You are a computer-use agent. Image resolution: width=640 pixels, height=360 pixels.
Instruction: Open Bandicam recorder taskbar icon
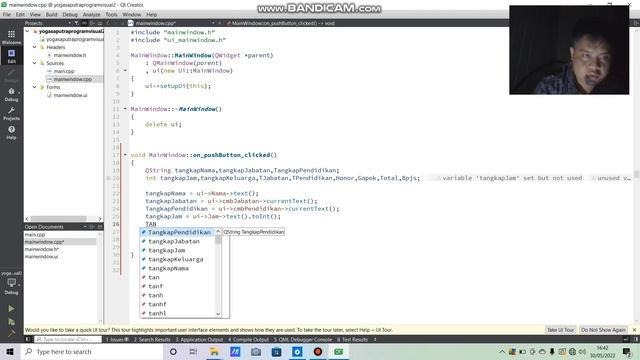[x=318, y=351]
